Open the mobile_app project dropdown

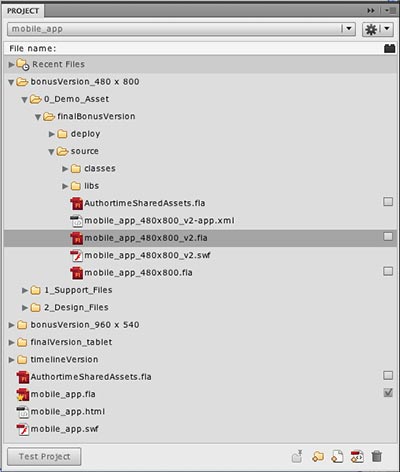[x=181, y=29]
